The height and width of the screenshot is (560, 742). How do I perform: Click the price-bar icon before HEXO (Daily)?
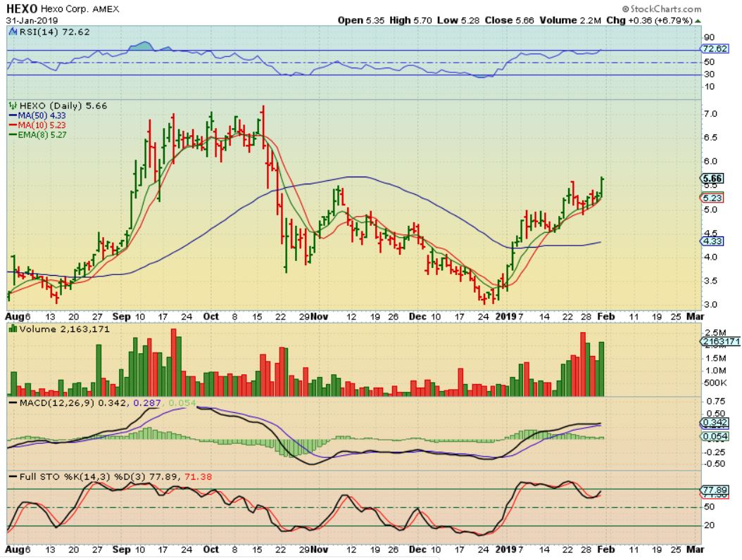tap(13, 106)
